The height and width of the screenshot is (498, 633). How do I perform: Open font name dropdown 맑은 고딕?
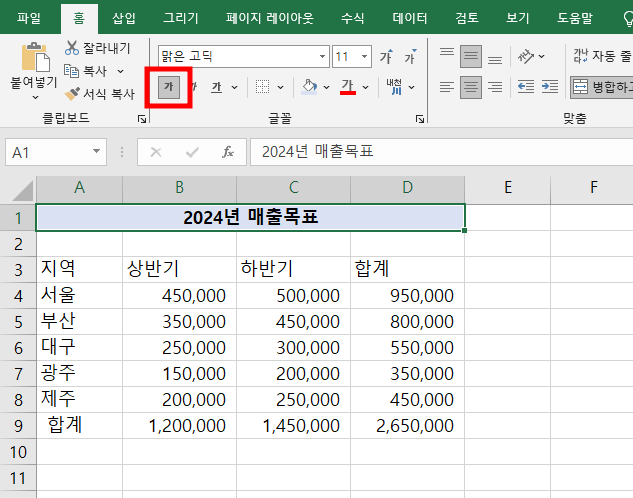(x=323, y=56)
